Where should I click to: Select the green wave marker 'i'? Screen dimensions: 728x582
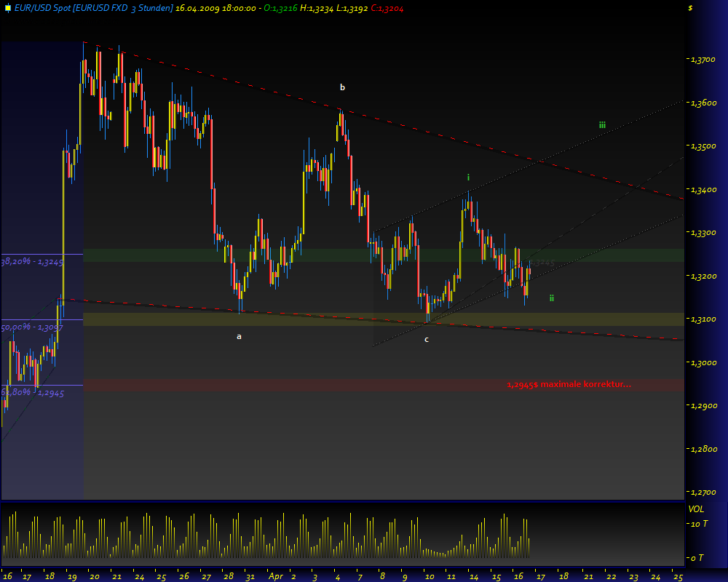pos(467,177)
